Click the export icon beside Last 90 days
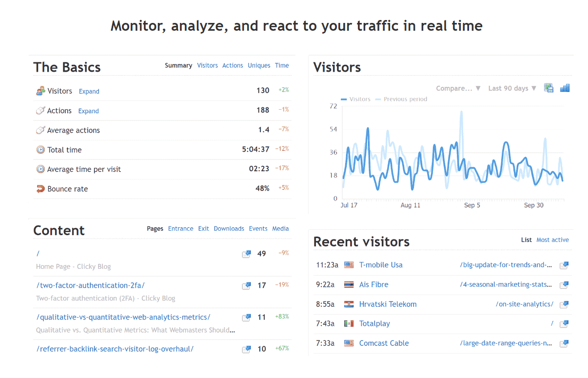The width and height of the screenshot is (588, 378). coord(549,88)
